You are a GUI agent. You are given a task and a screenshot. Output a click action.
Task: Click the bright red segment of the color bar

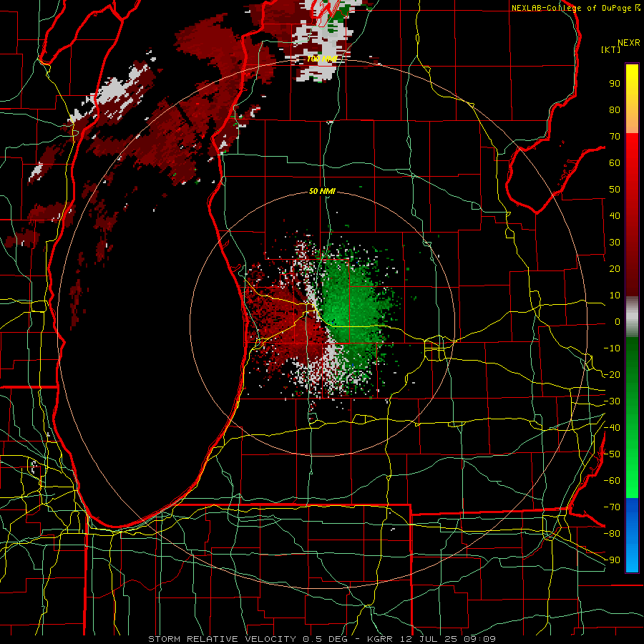pos(632,145)
